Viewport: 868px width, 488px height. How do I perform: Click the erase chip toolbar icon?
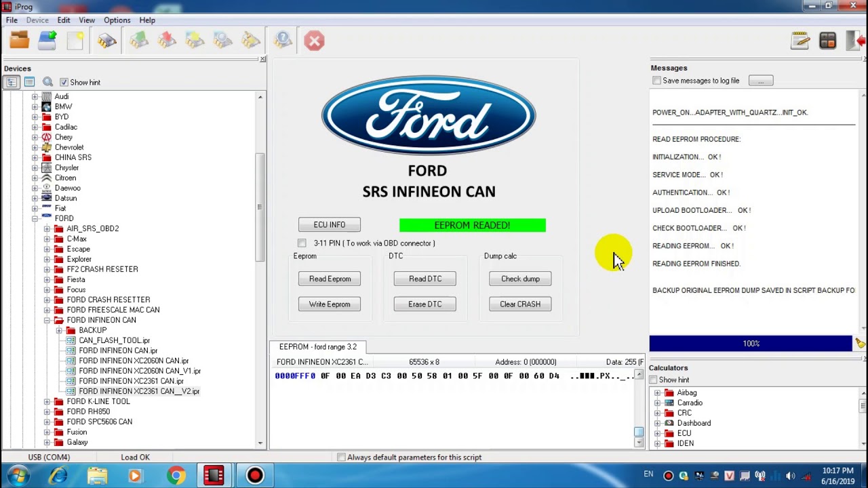coord(250,41)
